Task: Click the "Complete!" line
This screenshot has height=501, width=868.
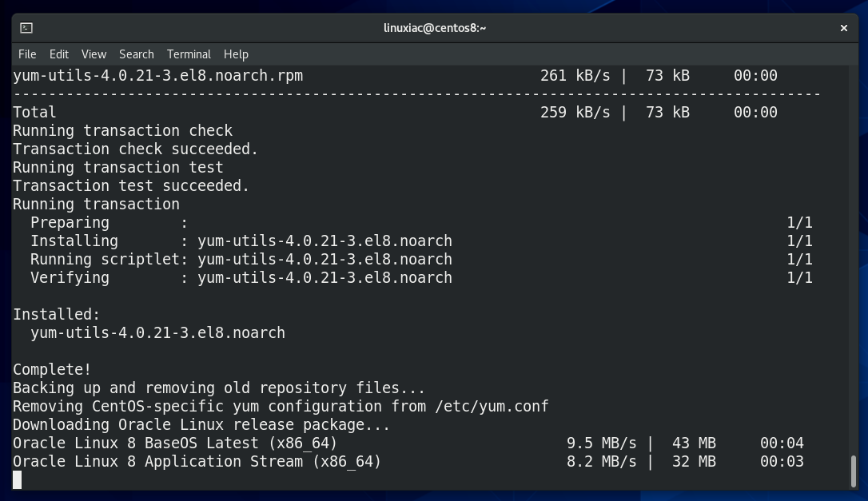Action: (x=52, y=369)
